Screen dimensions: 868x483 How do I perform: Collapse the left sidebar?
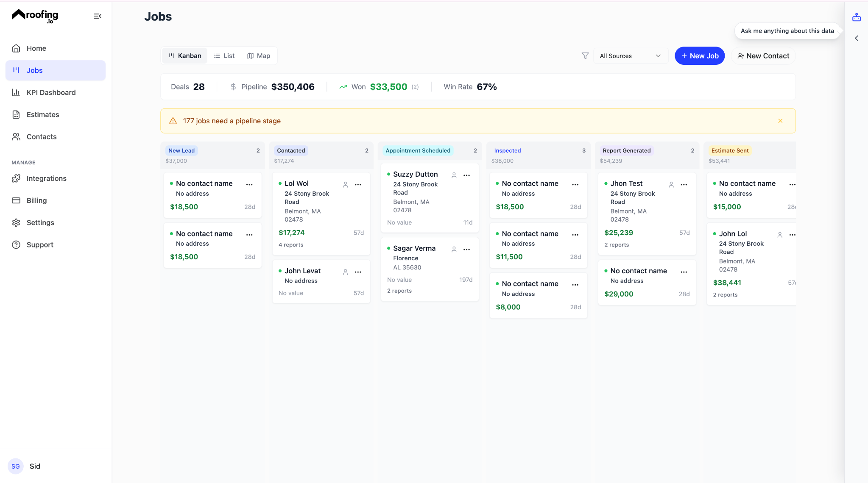point(97,16)
